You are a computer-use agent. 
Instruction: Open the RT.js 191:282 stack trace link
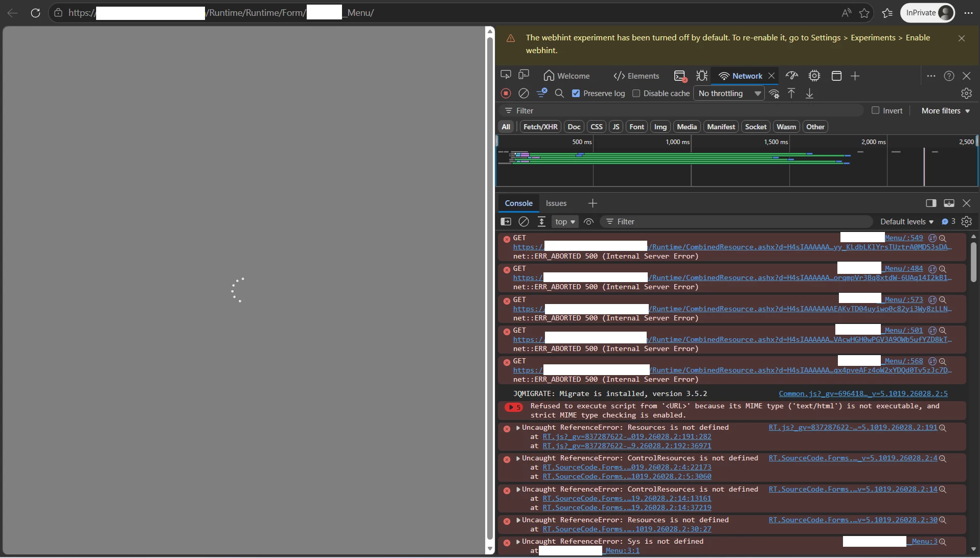click(x=627, y=436)
